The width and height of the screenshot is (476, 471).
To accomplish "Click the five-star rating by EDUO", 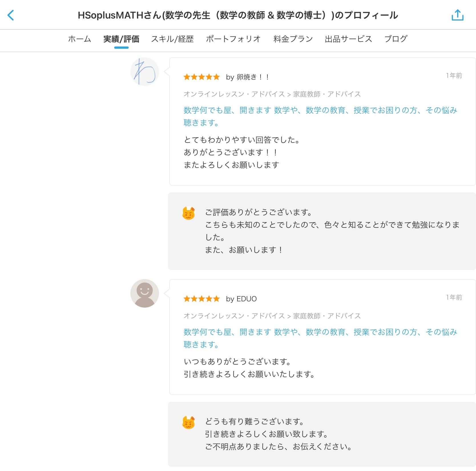I will point(201,299).
